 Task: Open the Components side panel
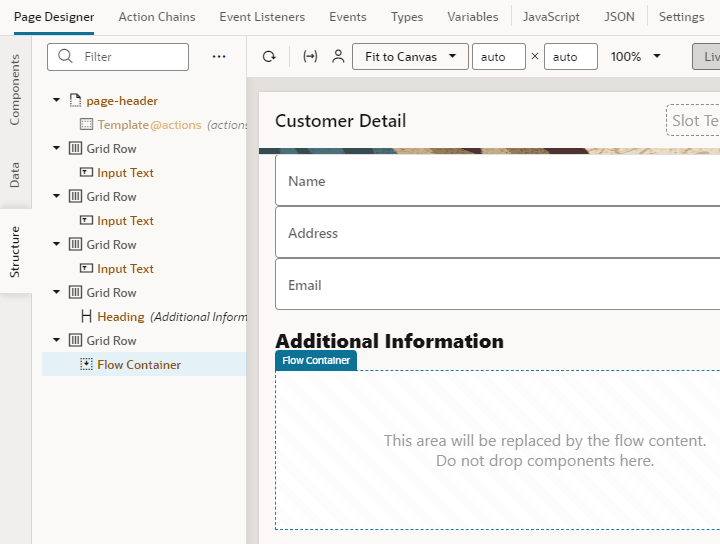click(x=15, y=89)
